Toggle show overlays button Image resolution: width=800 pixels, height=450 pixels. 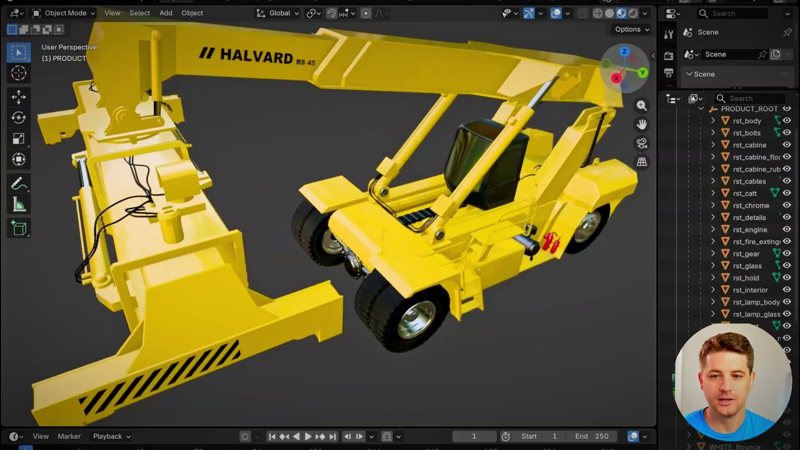click(556, 13)
